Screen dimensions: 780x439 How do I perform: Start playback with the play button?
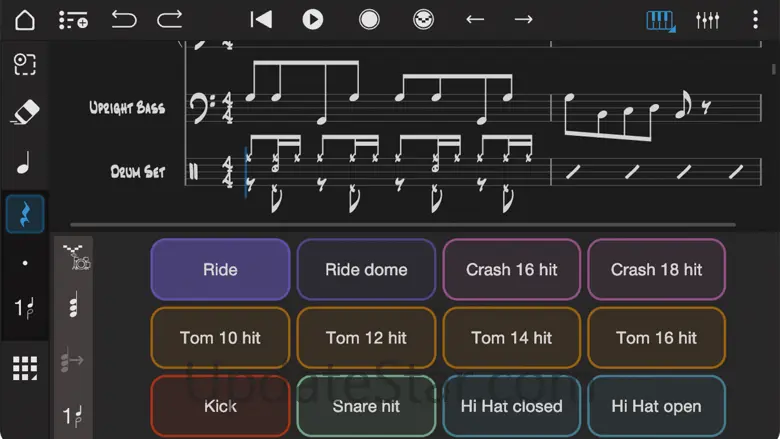[x=313, y=20]
